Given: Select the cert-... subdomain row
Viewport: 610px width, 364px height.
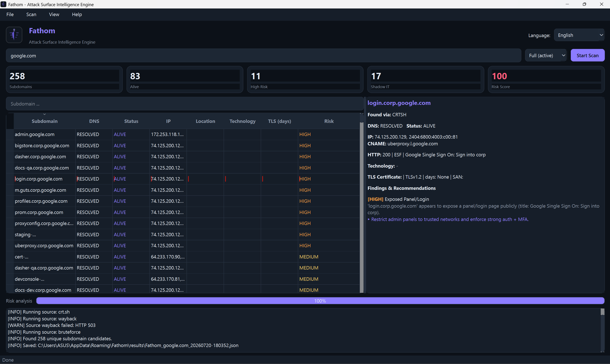Looking at the screenshot, I should [x=183, y=257].
